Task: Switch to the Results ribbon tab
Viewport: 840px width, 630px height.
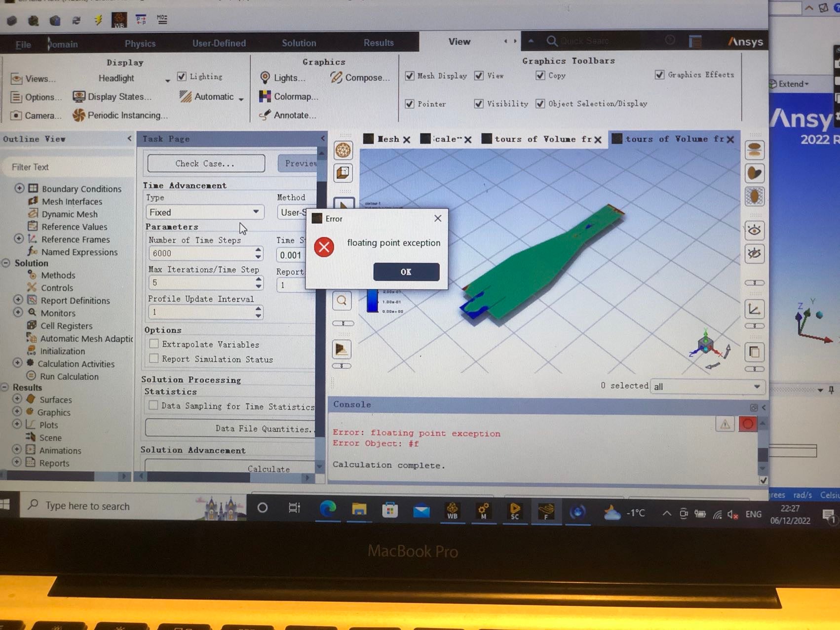Action: tap(379, 42)
